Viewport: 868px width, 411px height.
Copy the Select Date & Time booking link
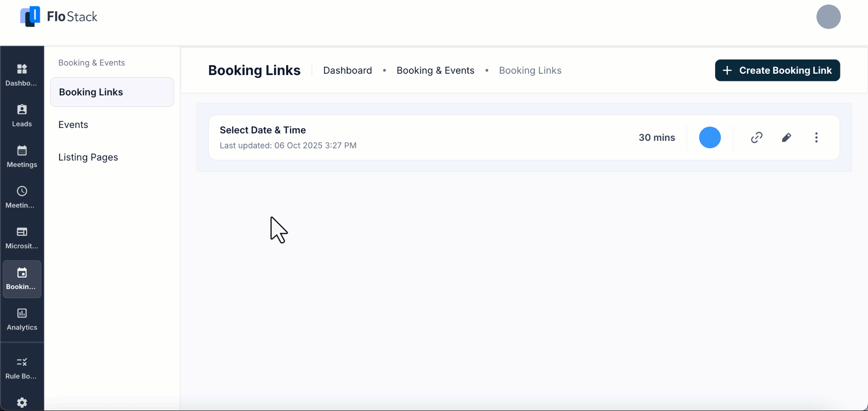pyautogui.click(x=756, y=137)
